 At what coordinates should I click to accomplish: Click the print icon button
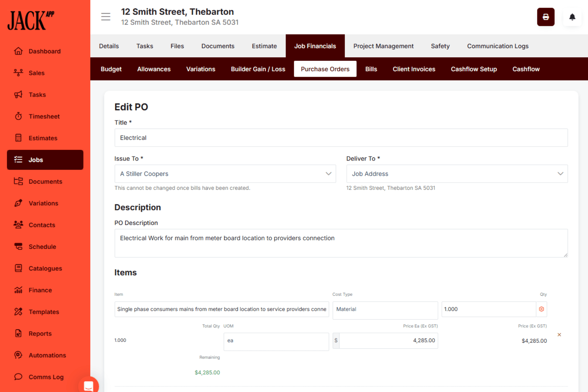[x=545, y=17]
